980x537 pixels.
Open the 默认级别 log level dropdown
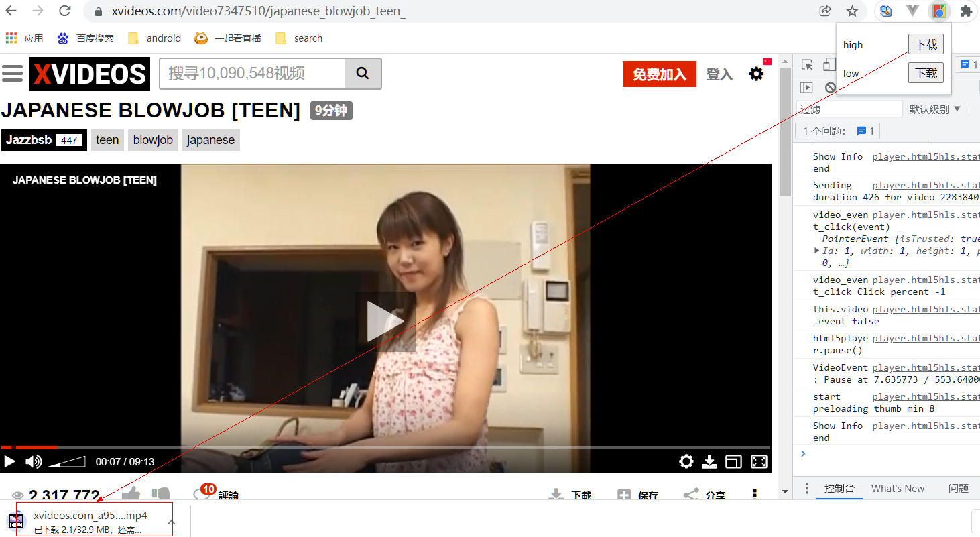click(x=935, y=109)
